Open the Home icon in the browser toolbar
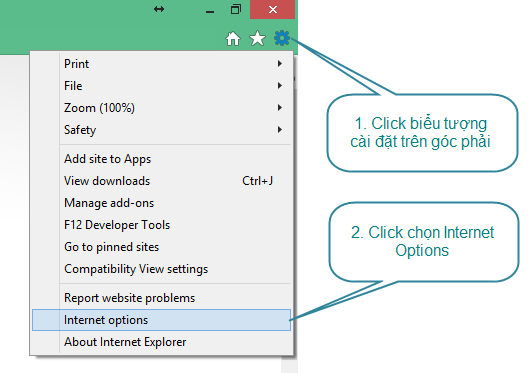 [x=233, y=38]
